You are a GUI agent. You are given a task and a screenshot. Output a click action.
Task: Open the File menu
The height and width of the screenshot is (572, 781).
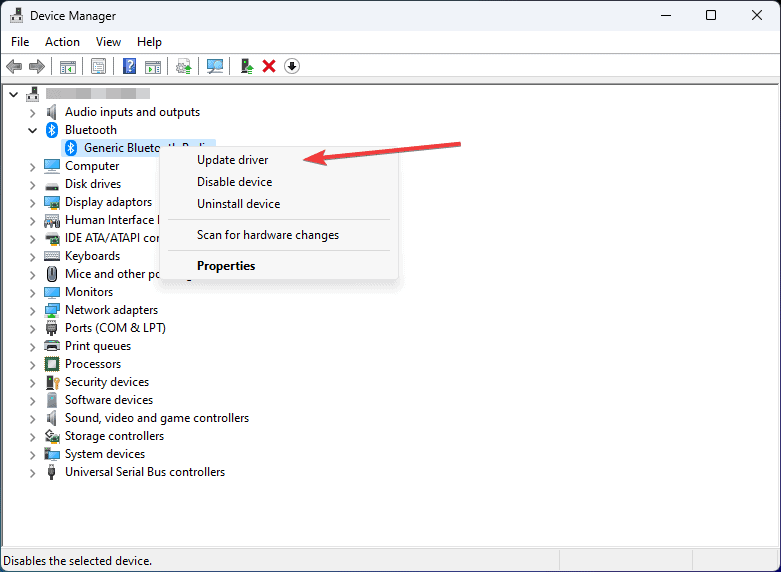click(20, 42)
